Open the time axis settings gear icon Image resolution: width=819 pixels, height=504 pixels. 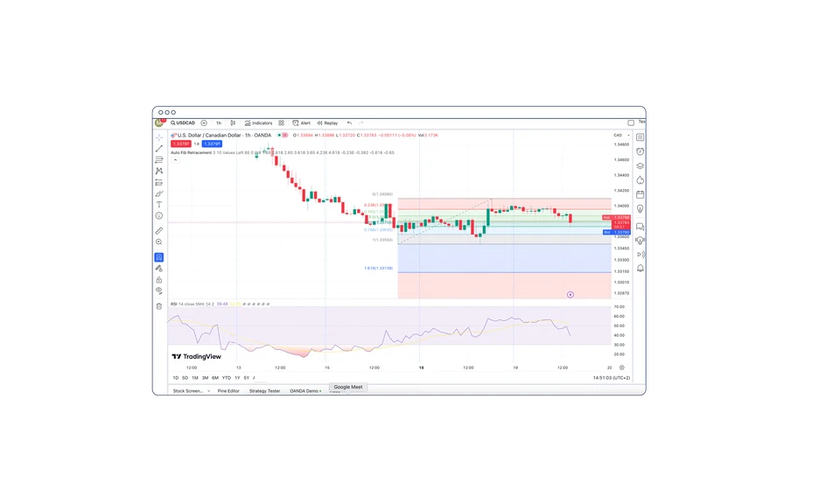(x=621, y=367)
